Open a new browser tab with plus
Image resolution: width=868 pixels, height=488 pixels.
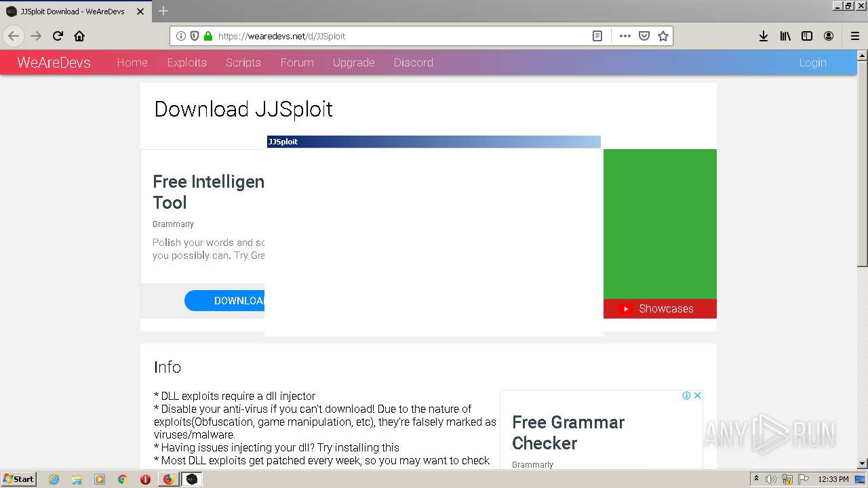163,11
